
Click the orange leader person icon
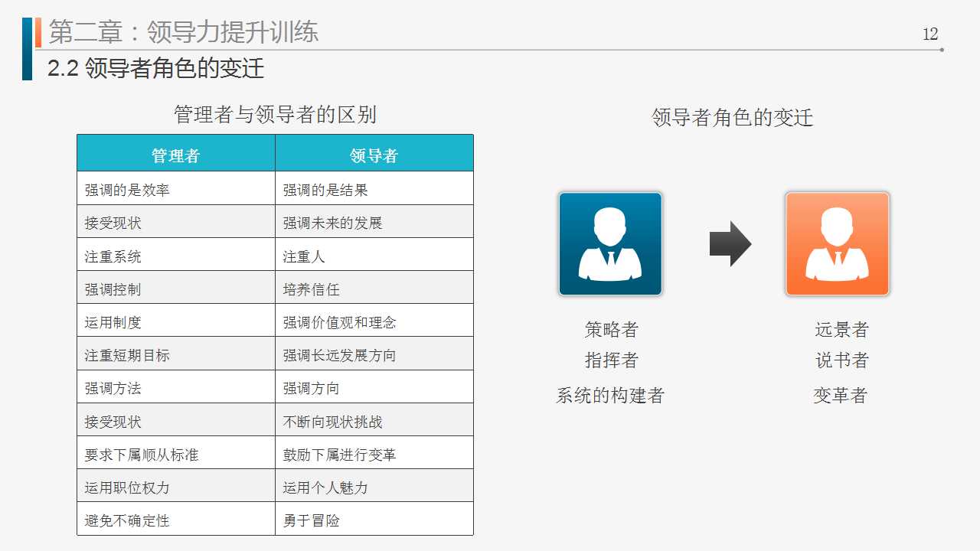837,244
